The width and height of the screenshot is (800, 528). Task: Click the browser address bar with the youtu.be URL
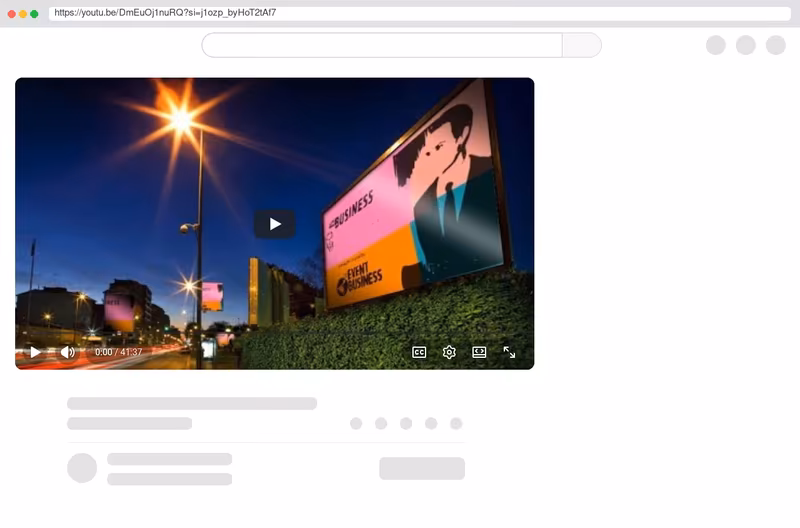coord(419,13)
